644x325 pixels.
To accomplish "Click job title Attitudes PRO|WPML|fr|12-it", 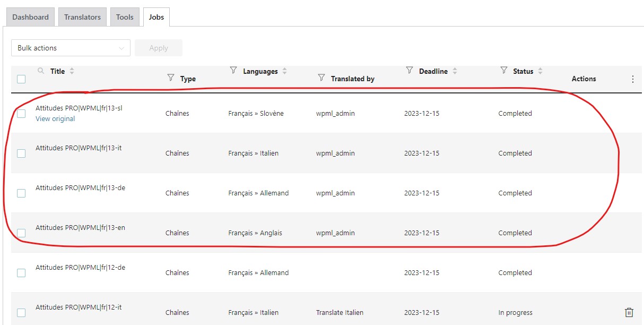I will [79, 307].
